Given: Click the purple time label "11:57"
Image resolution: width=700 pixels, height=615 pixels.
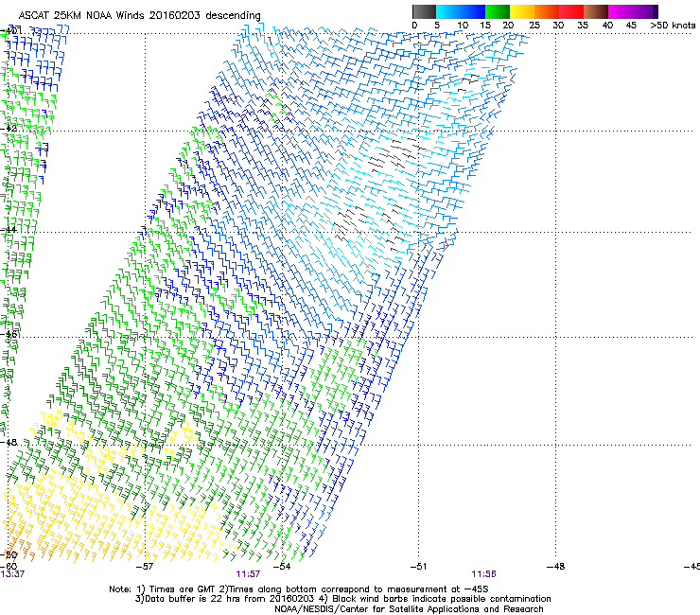Looking at the screenshot, I should (248, 574).
